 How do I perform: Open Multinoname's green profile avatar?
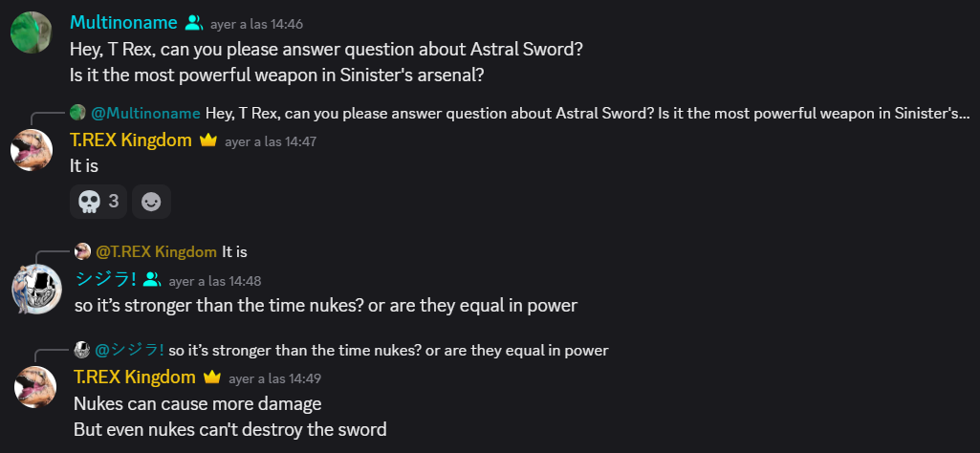click(31, 33)
